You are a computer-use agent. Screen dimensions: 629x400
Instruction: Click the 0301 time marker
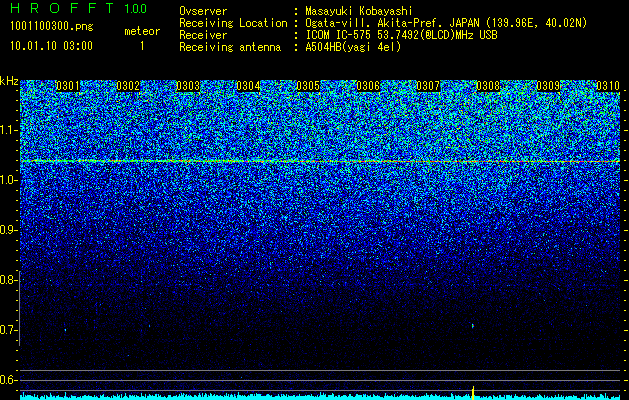(68, 86)
